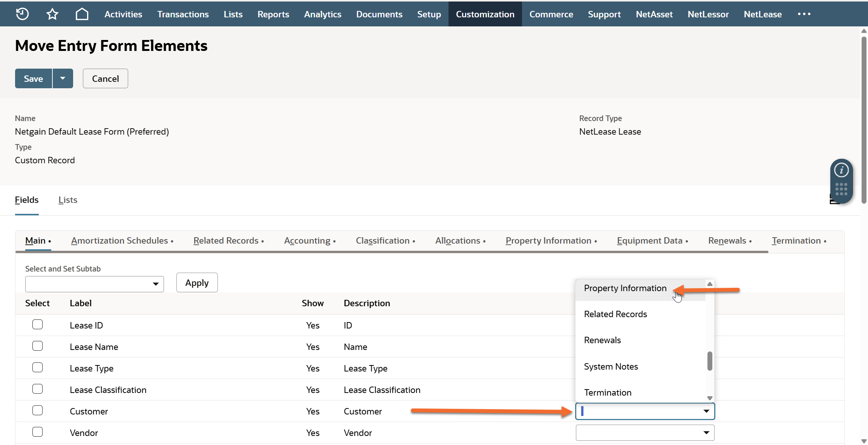Image resolution: width=868 pixels, height=445 pixels.
Task: Switch to the Amortization Schedules subtab
Action: [119, 241]
